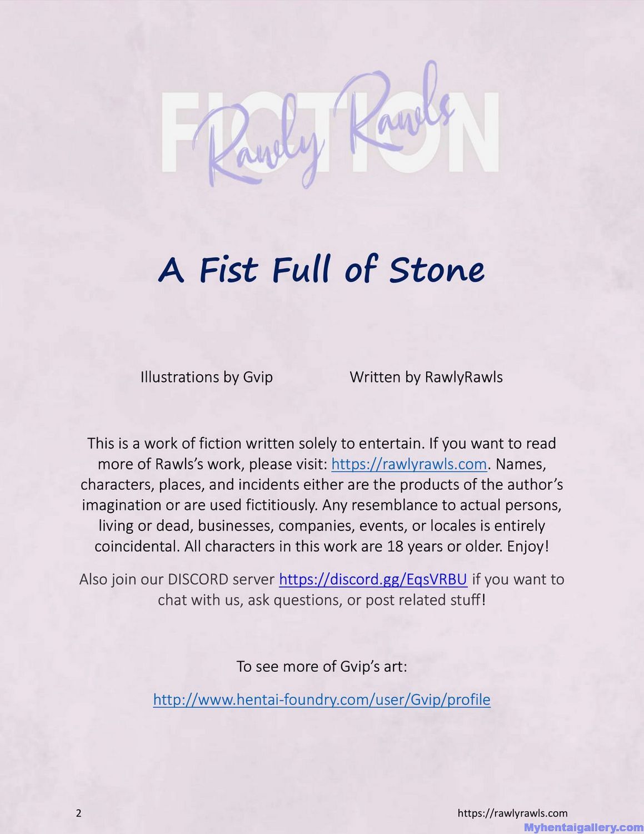Click the "To see more of Gvip's art:" line

click(322, 666)
